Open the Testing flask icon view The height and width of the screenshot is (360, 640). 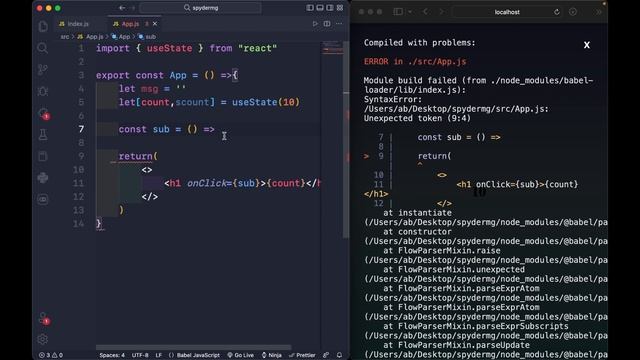tap(43, 135)
